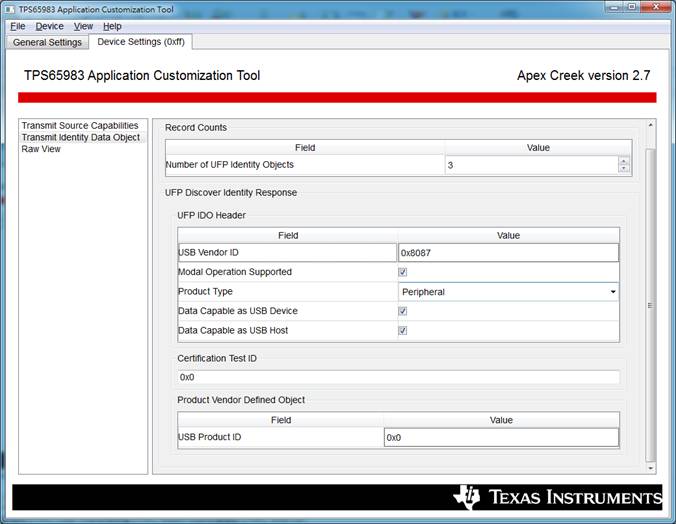
Task: Increase Number of UFP Identity Objects
Action: point(624,161)
